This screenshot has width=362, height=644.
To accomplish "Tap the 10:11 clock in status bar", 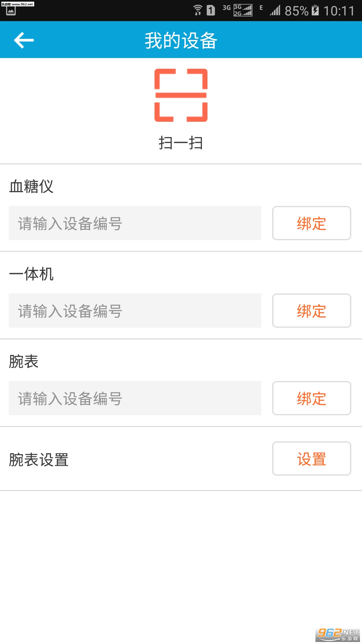I will coord(339,11).
